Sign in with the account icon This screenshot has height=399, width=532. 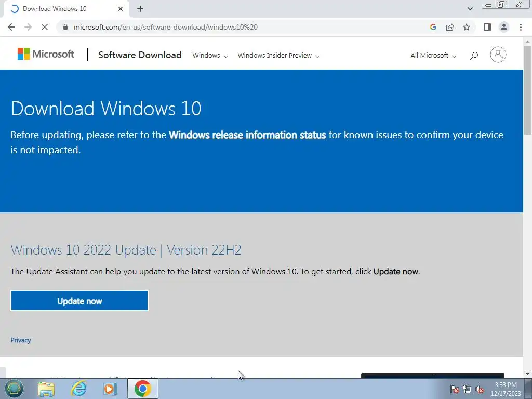coord(498,55)
